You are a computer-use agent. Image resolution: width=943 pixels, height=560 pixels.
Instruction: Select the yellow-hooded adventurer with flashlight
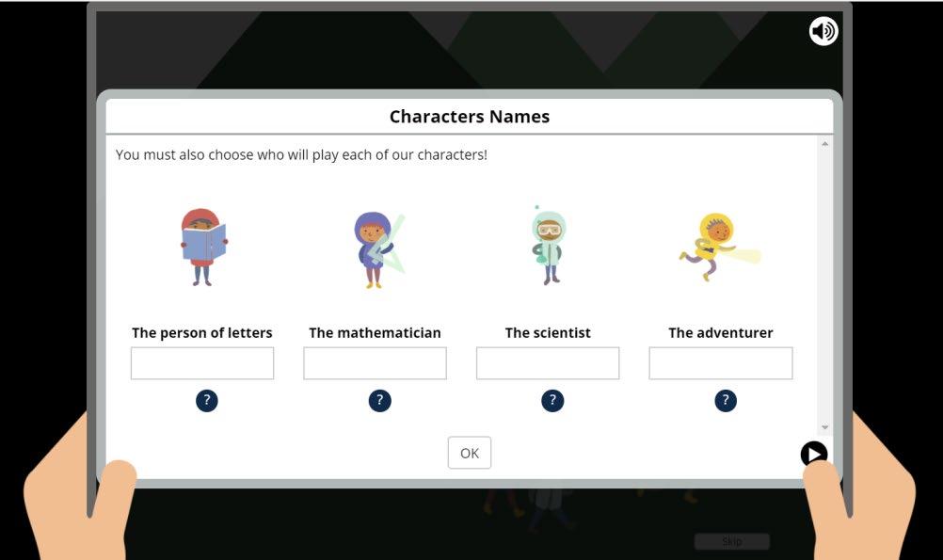[719, 247]
